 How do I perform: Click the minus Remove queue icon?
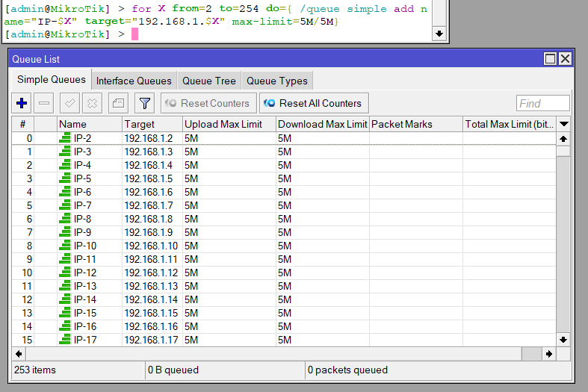44,103
